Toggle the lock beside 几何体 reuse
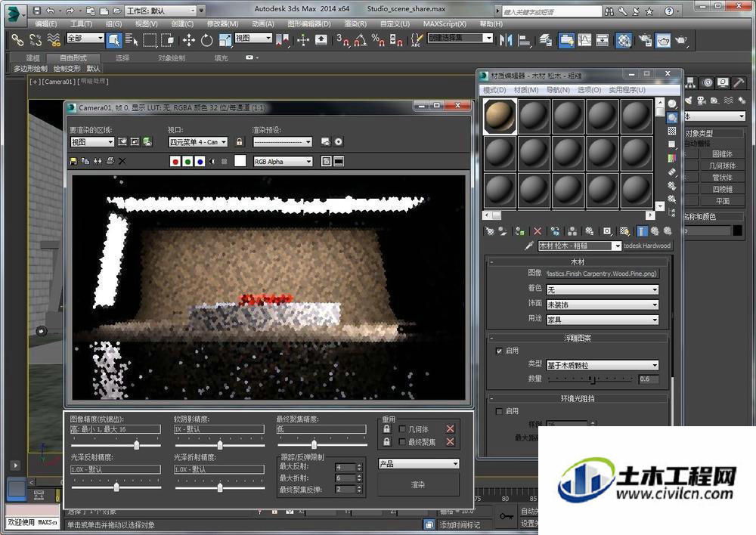Viewport: 756px width, 535px height. click(x=386, y=428)
